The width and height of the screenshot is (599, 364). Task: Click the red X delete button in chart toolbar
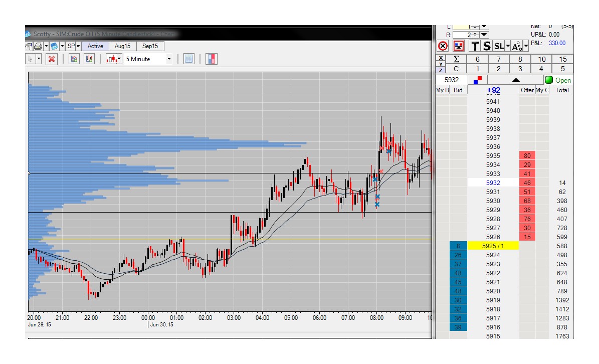pos(52,59)
